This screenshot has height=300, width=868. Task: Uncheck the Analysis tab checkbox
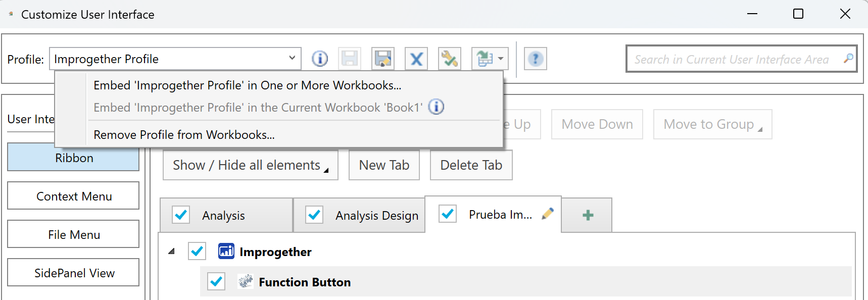coord(181,215)
